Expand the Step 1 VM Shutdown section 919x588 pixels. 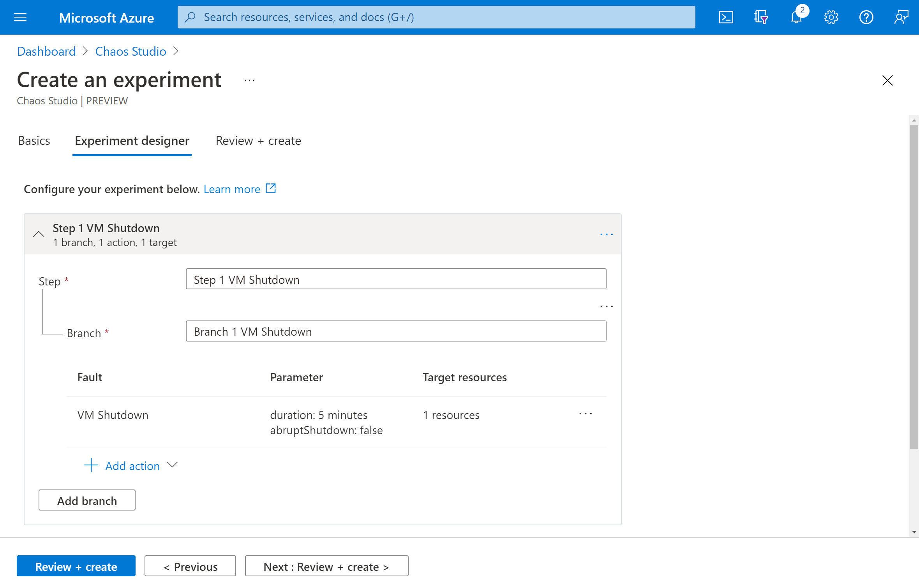39,233
